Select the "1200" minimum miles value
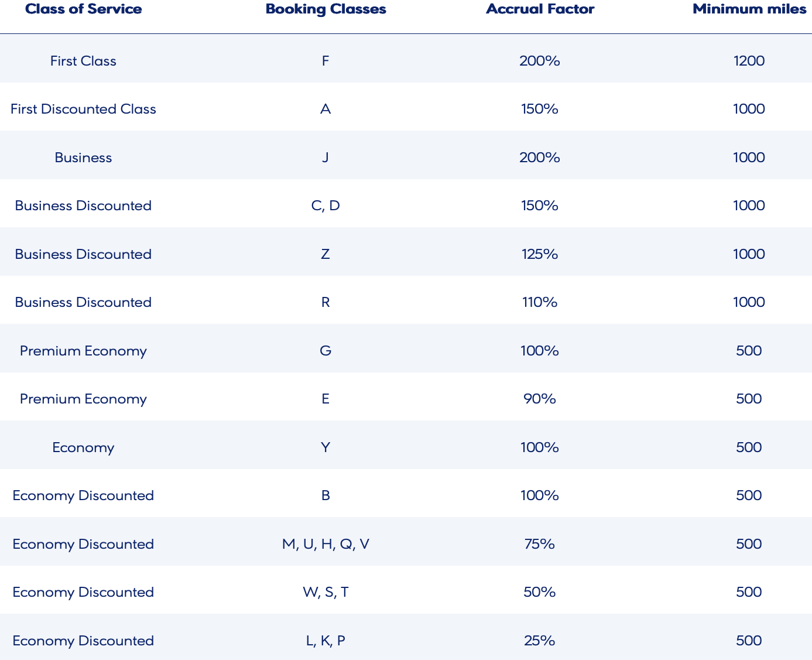 point(749,61)
